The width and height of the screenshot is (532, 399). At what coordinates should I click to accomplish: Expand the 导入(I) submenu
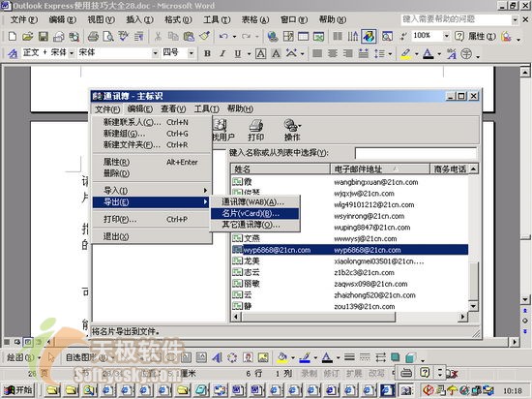152,191
